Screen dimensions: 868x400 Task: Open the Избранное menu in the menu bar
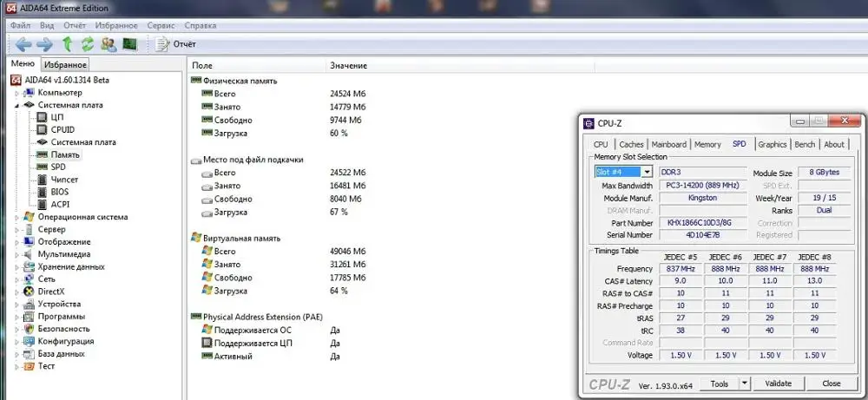[x=116, y=25]
